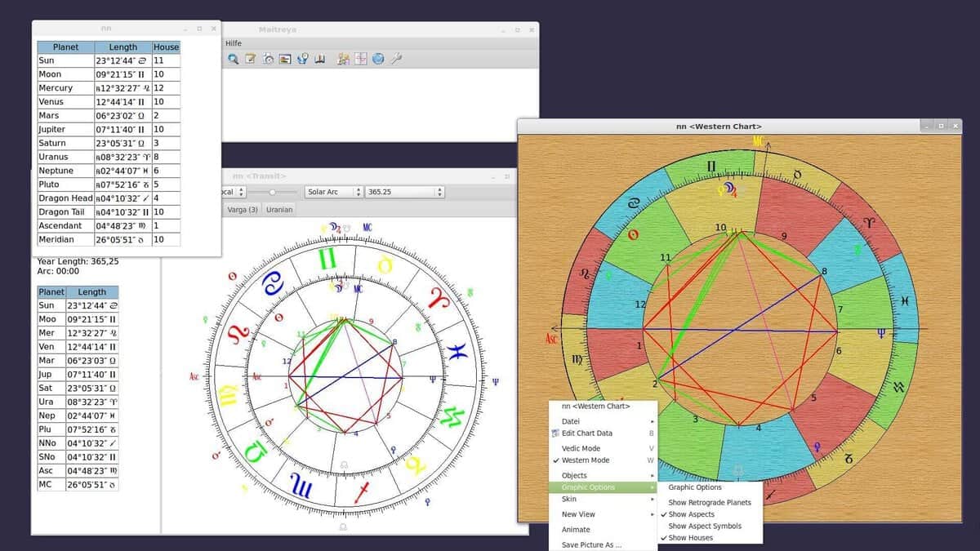This screenshot has height=551, width=980.
Task: Enable Show Aspect Symbols option
Action: coord(705,527)
